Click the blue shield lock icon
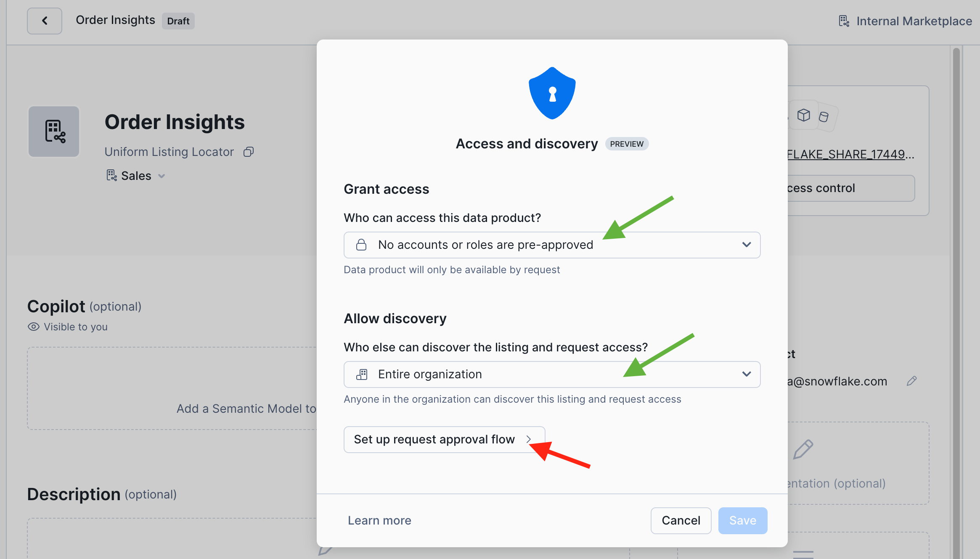This screenshot has width=980, height=559. [552, 93]
